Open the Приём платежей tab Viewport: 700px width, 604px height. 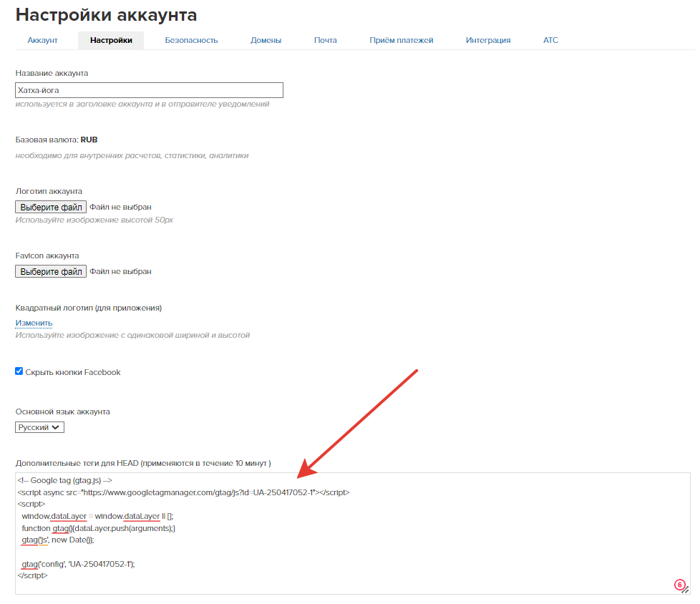(402, 40)
